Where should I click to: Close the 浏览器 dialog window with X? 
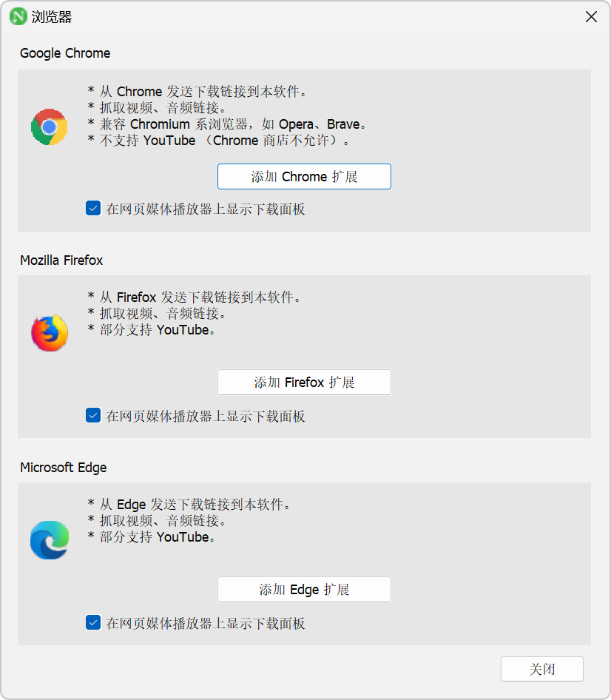591,17
